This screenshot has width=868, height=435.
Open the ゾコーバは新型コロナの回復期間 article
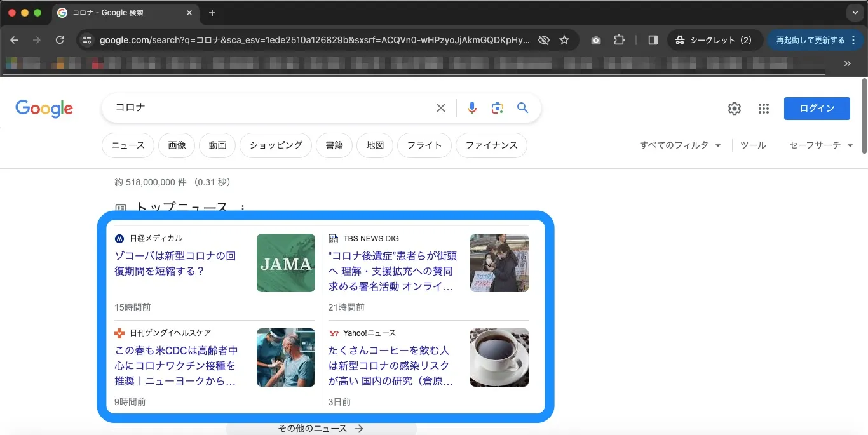175,264
